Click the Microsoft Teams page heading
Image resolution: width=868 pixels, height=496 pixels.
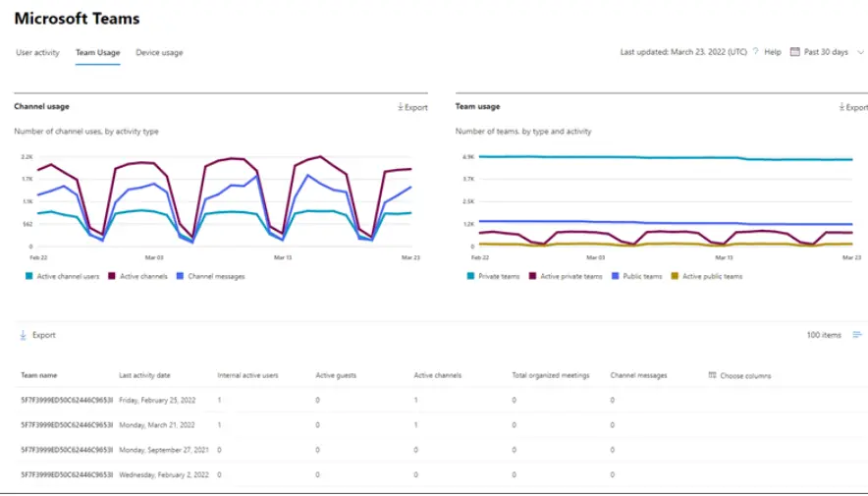77,19
